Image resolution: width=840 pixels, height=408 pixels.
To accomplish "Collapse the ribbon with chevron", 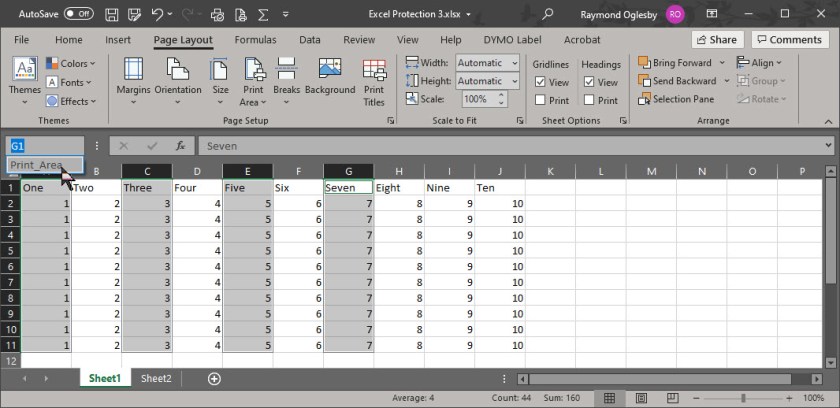I will click(x=828, y=122).
